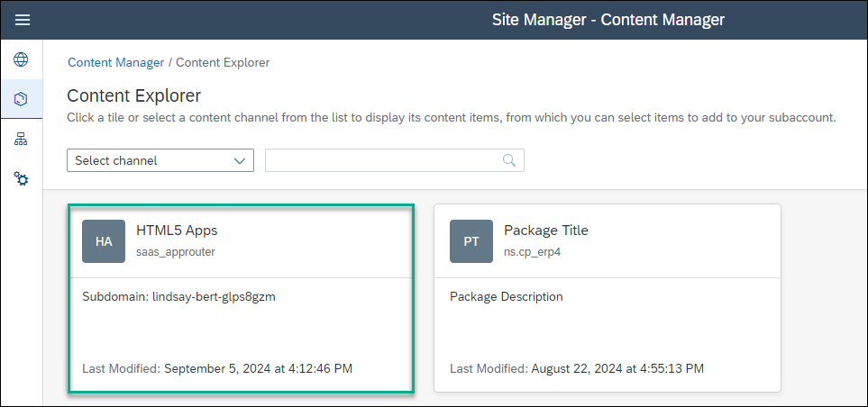Click the Select channel dropdown arrow
This screenshot has width=868, height=407.
click(x=240, y=161)
